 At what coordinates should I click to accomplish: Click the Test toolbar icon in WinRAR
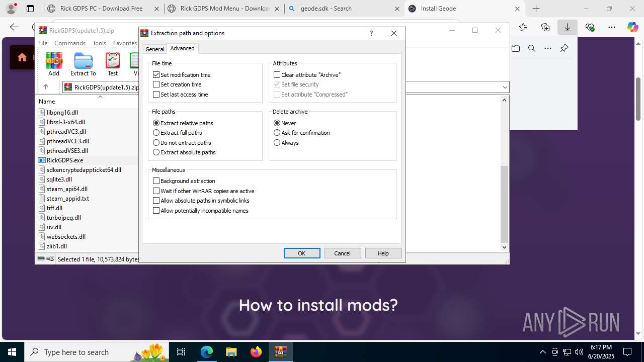tap(113, 64)
